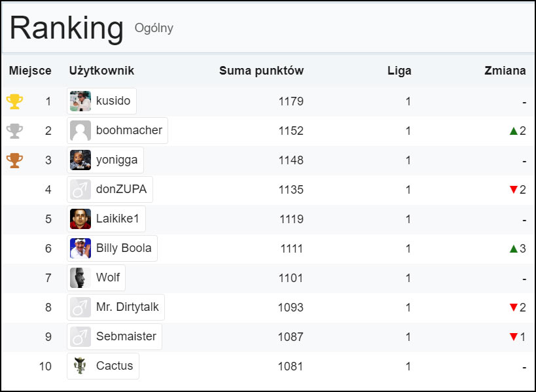Click the green up arrow beside boohmacher
This screenshot has height=392, width=536.
[514, 130]
